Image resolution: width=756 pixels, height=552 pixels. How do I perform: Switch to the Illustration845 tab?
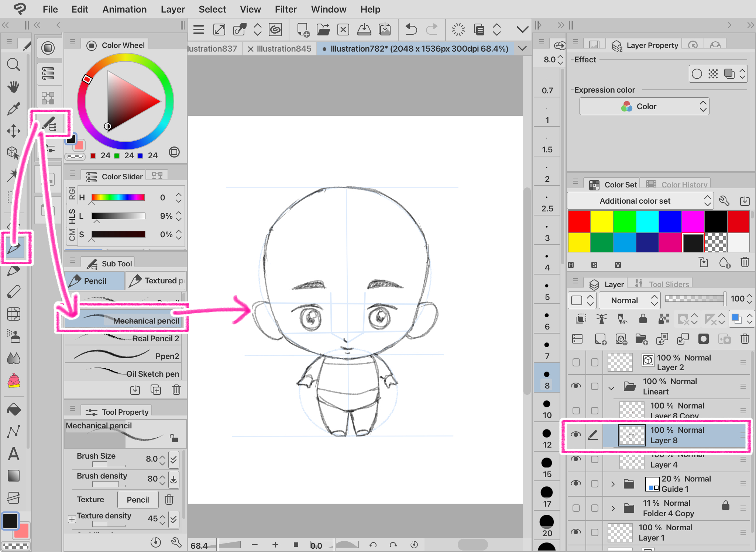[283, 49]
